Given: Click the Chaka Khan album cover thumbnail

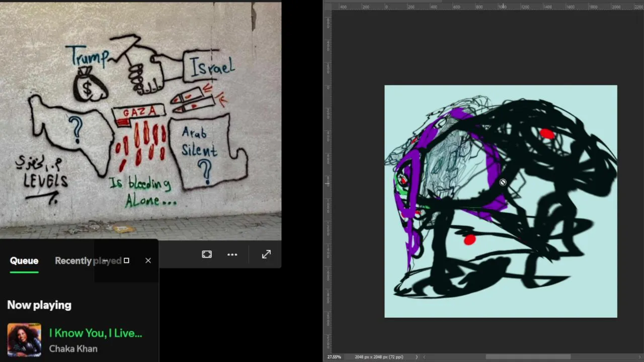Looking at the screenshot, I should tap(24, 340).
